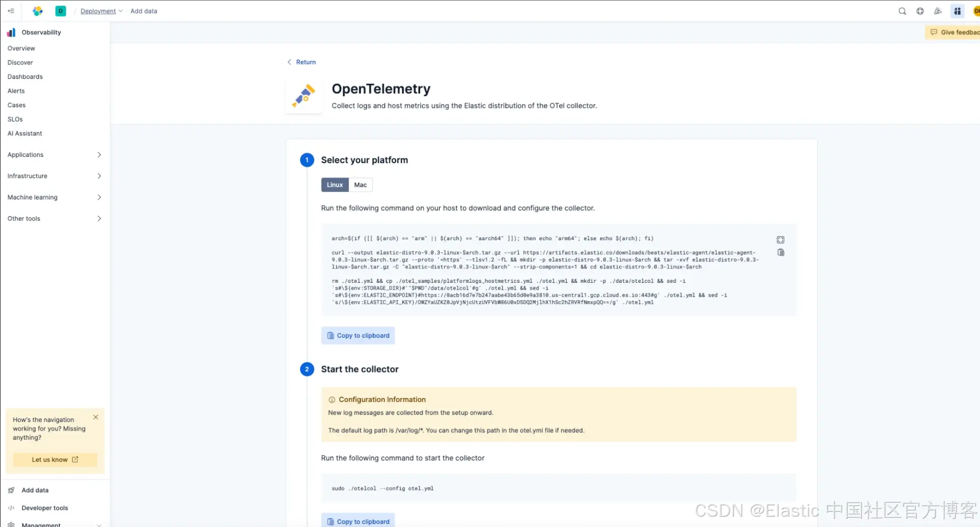Click the Elastic logo icon

click(37, 11)
